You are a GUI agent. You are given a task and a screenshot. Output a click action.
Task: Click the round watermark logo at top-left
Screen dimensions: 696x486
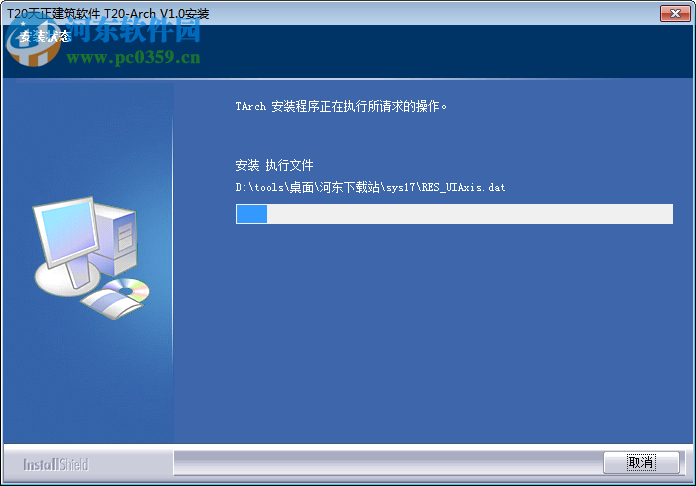[x=33, y=43]
